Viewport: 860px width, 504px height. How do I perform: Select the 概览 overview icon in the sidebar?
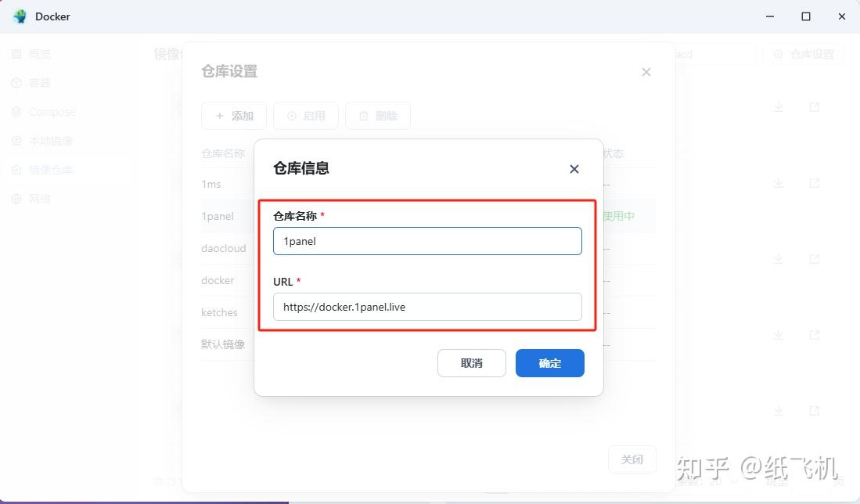(x=16, y=53)
